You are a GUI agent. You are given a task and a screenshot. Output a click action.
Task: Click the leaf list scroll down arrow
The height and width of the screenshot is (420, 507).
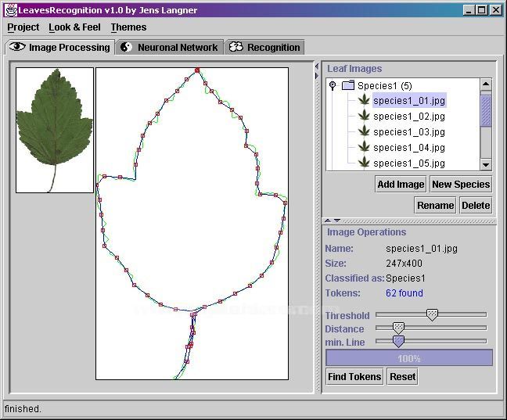pos(486,164)
